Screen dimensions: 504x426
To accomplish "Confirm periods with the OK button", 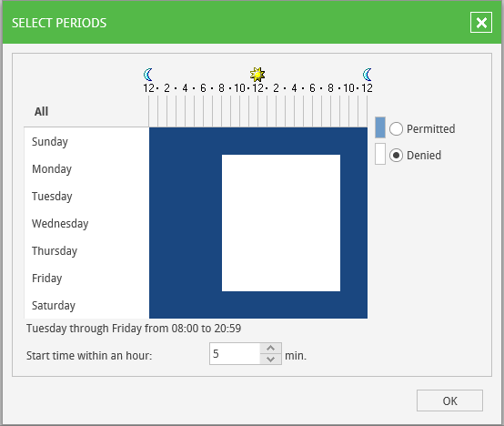I will coord(449,401).
